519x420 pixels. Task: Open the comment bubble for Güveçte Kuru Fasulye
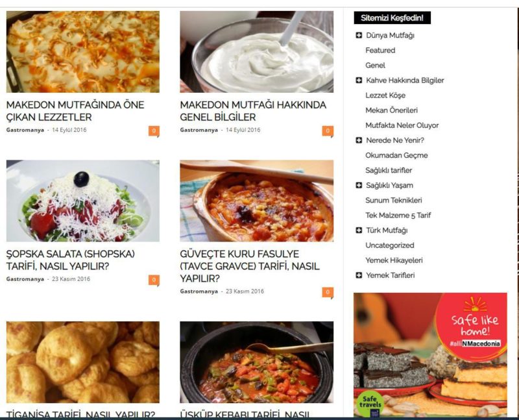(328, 293)
